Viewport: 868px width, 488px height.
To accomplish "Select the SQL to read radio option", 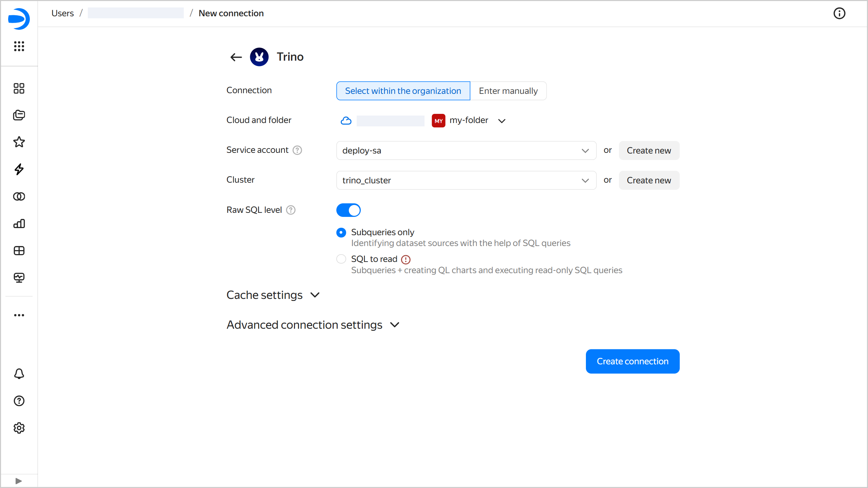I will [x=341, y=259].
